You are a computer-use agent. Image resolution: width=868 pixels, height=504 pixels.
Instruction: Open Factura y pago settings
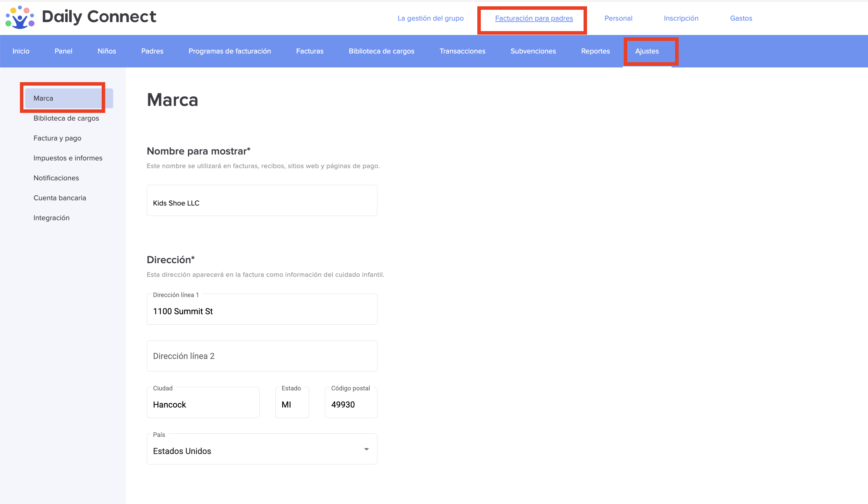coord(57,138)
